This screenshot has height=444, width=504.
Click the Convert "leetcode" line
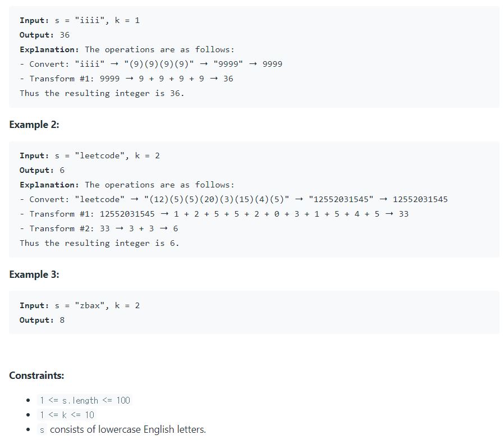click(233, 200)
